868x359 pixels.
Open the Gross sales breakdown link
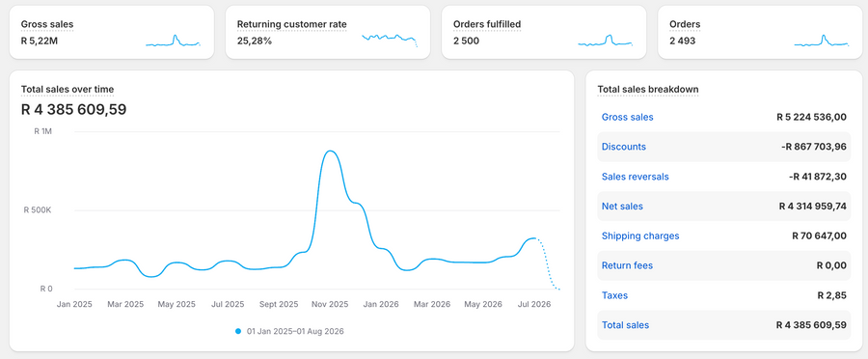coord(627,117)
